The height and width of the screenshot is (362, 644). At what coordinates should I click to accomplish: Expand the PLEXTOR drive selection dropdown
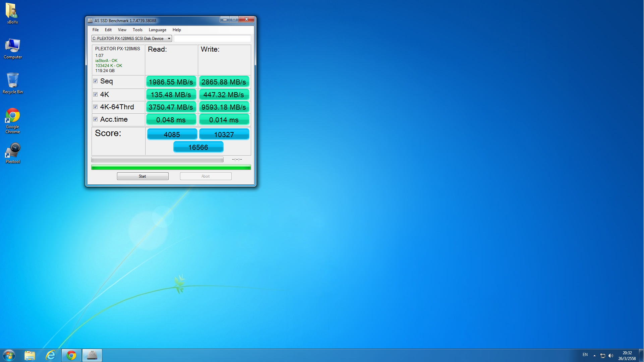tap(169, 39)
